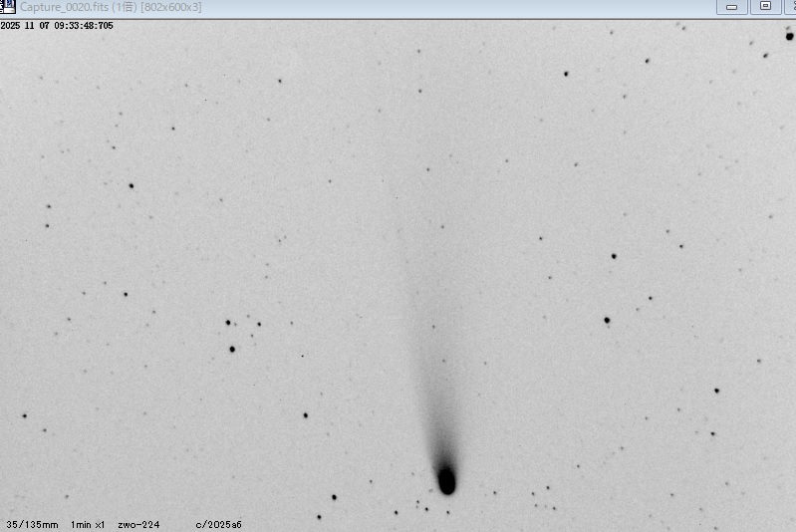Viewport: 796px width, 532px height.
Task: Select the comet's dark nucleus
Action: tap(446, 481)
